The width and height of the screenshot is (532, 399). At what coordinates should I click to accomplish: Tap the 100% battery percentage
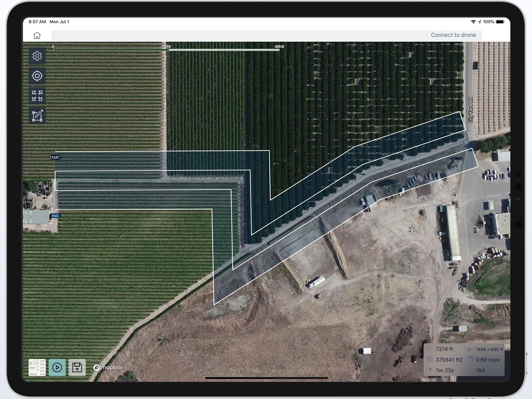[488, 22]
